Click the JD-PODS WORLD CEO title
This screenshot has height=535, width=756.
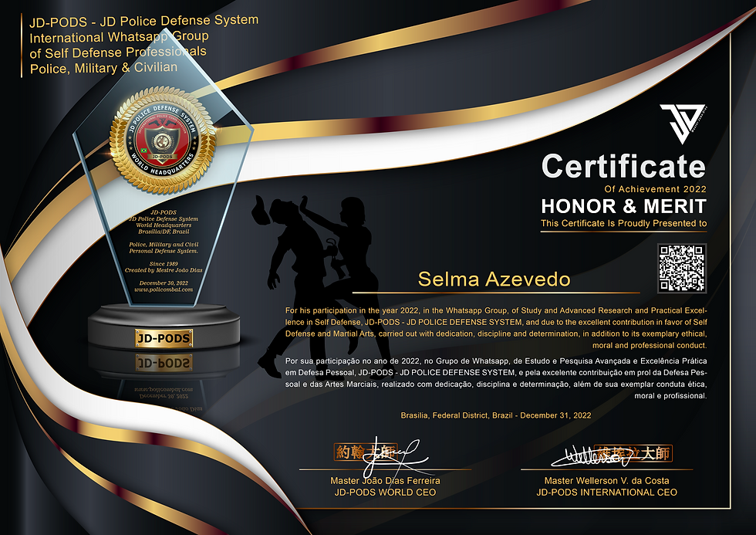click(x=385, y=493)
